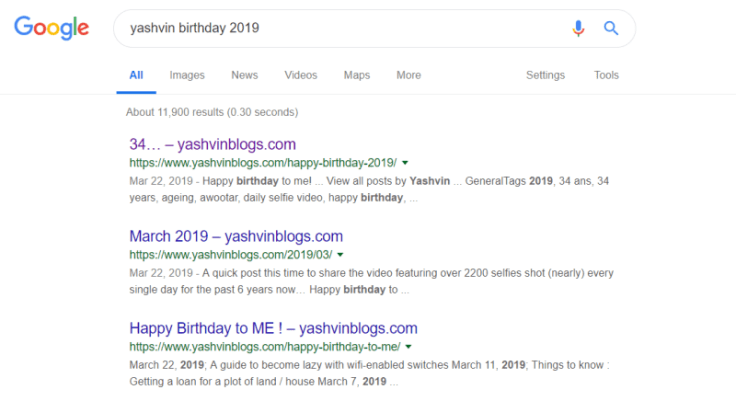
Task: Expand dropdown arrow beside happy-birthday-2019 URL
Action: [405, 162]
